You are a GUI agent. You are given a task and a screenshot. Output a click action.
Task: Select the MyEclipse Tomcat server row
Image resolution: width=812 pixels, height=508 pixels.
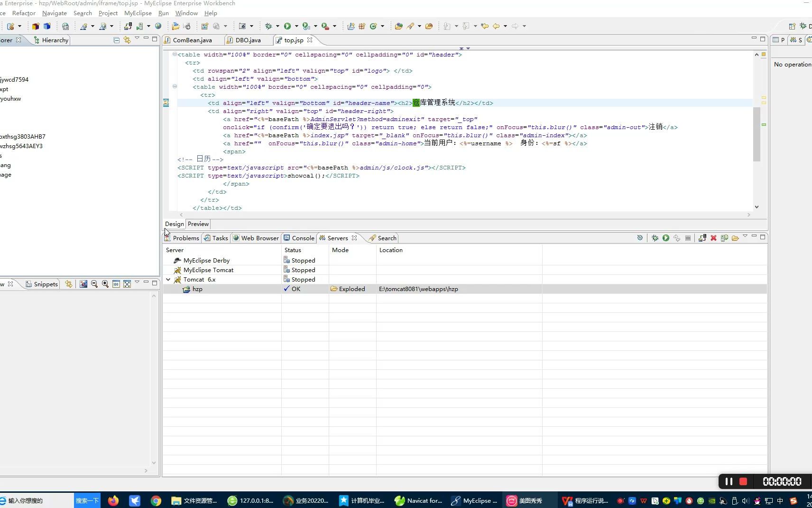465,270
